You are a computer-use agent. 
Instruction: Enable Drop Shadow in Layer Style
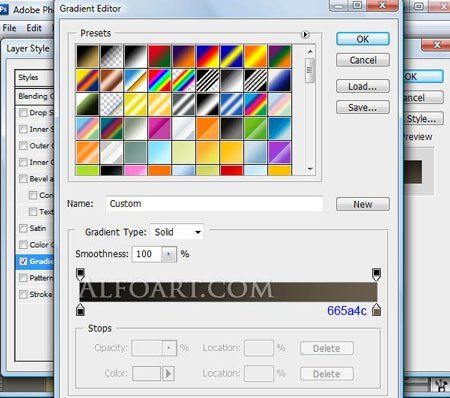click(x=23, y=113)
